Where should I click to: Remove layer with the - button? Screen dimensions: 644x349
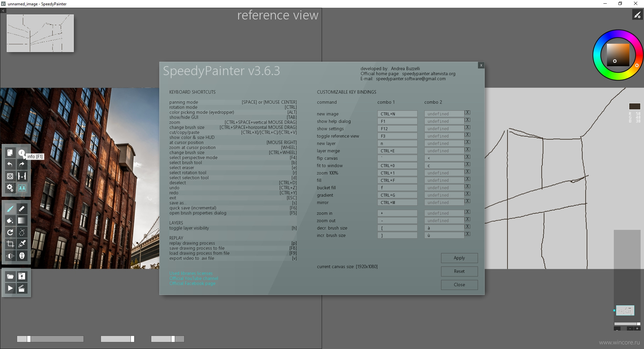pyautogui.click(x=630, y=329)
